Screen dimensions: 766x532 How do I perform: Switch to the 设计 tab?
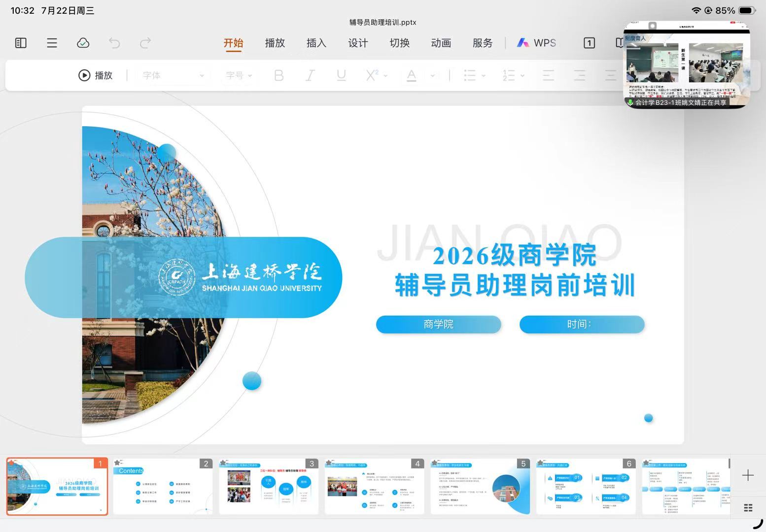click(x=358, y=43)
